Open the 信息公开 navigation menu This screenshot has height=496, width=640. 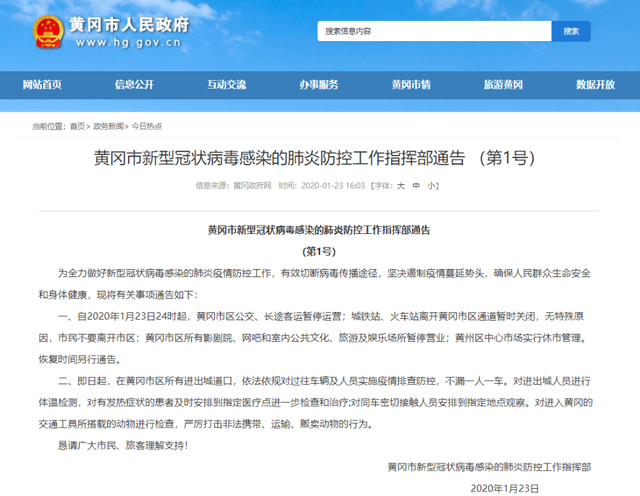[134, 84]
